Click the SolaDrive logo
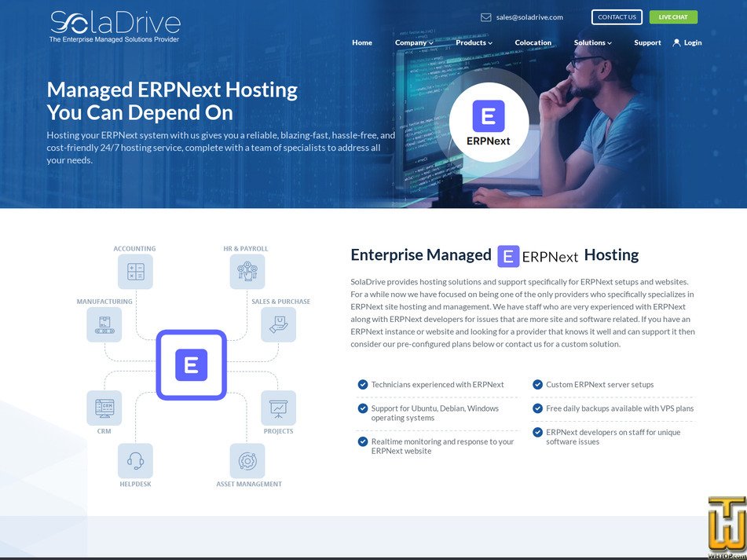This screenshot has height=560, width=747. tap(115, 27)
